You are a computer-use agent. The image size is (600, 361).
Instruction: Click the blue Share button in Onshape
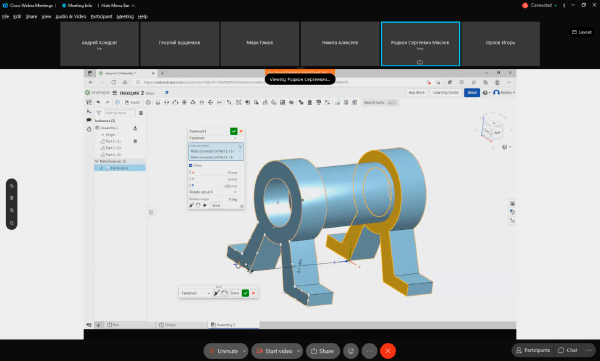pos(472,93)
